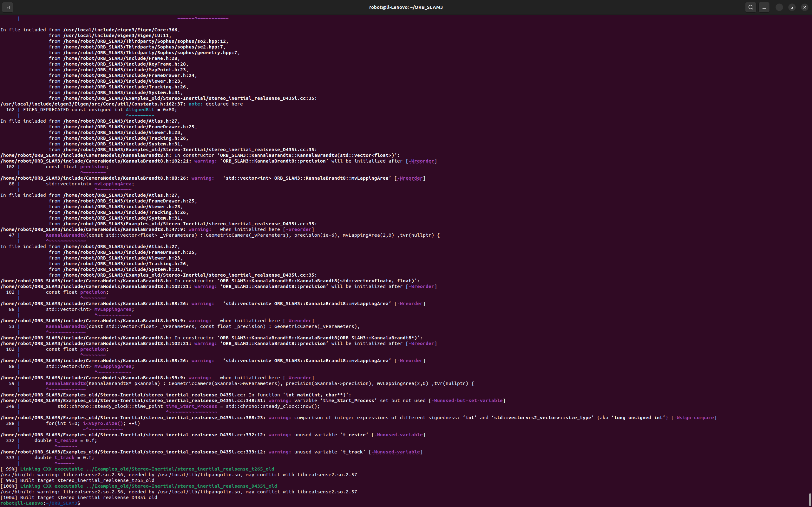
Task: Open the -Wsign-compare warning link
Action: coord(694,417)
